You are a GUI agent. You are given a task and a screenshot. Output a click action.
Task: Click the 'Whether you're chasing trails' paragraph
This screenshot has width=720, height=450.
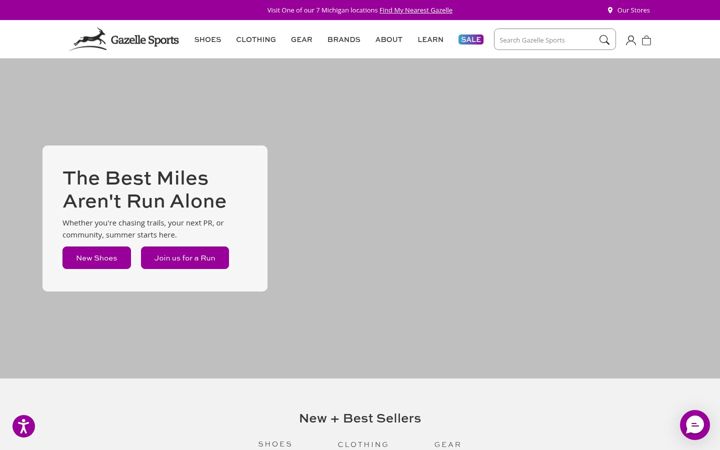(x=143, y=229)
